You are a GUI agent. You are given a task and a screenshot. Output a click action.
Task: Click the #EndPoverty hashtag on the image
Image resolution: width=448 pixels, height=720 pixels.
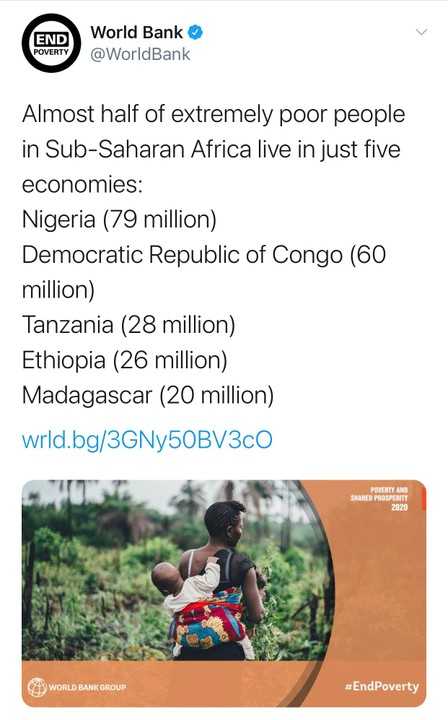382,686
